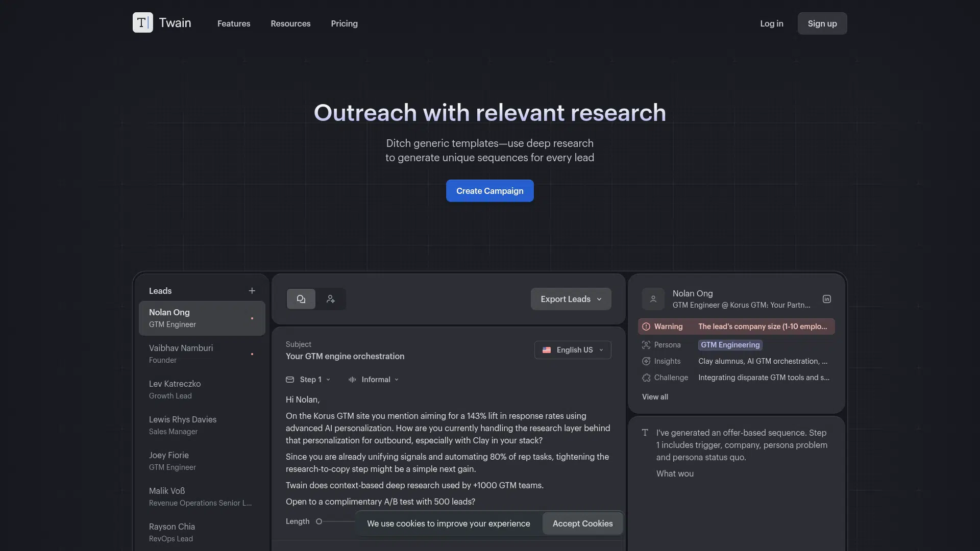Click the Warning alert icon
The width and height of the screenshot is (980, 551).
point(646,327)
